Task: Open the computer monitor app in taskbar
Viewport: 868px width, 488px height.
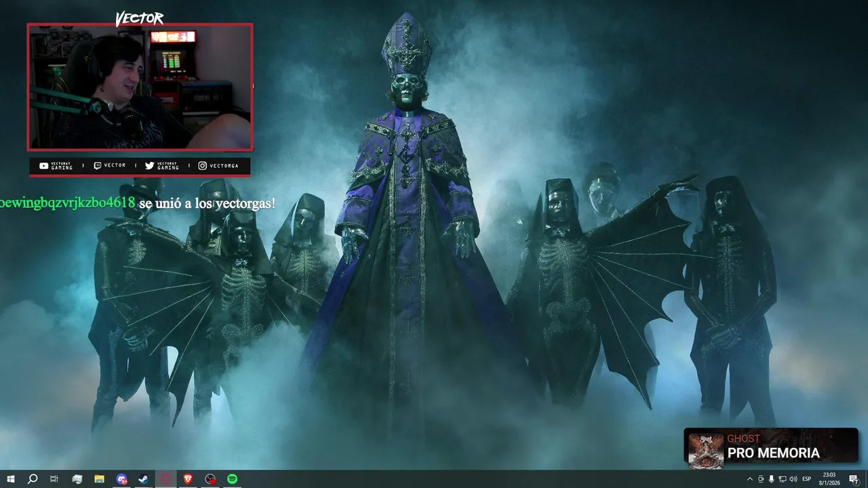Action: click(x=77, y=479)
